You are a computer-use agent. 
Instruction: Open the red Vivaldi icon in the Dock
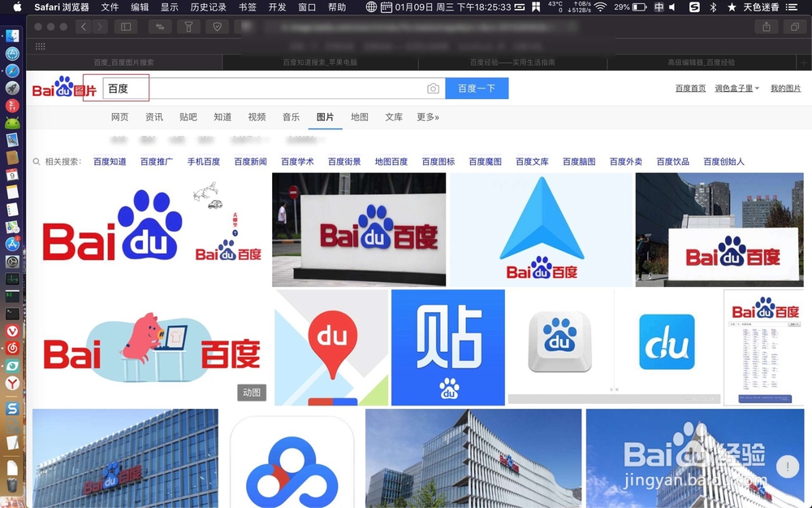[x=12, y=331]
